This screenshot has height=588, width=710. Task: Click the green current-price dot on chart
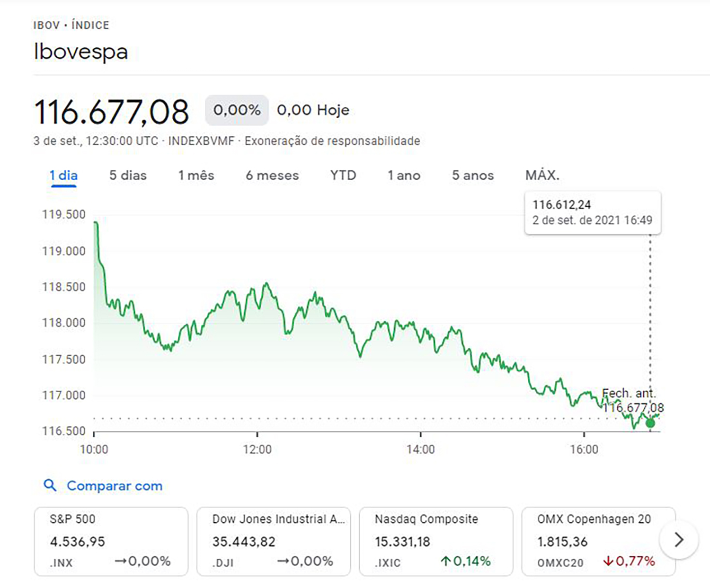[x=650, y=423]
